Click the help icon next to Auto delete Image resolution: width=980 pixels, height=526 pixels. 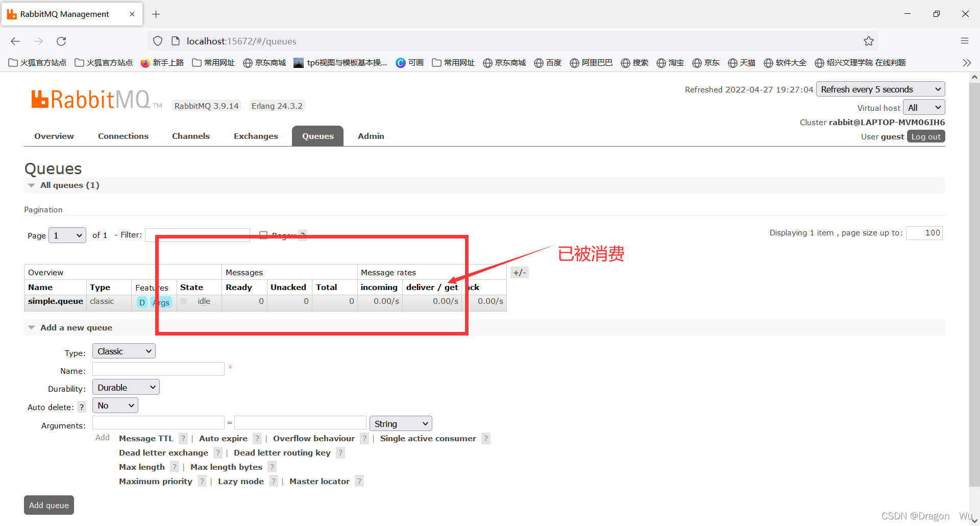pyautogui.click(x=82, y=407)
